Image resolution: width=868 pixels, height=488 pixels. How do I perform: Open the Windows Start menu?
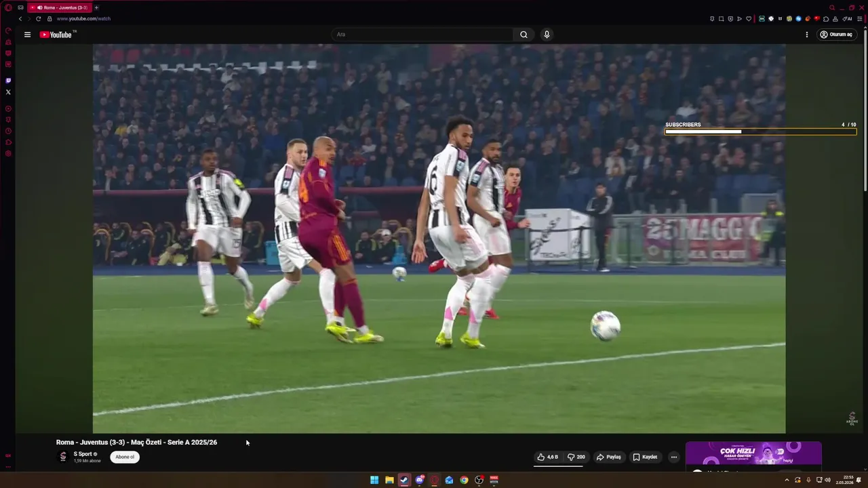tap(374, 480)
